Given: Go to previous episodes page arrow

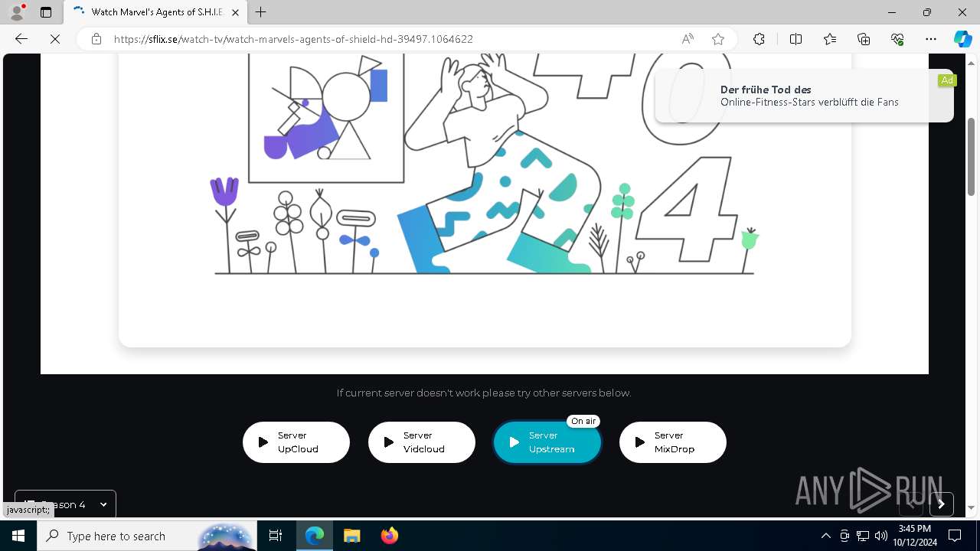Looking at the screenshot, I should 911,504.
